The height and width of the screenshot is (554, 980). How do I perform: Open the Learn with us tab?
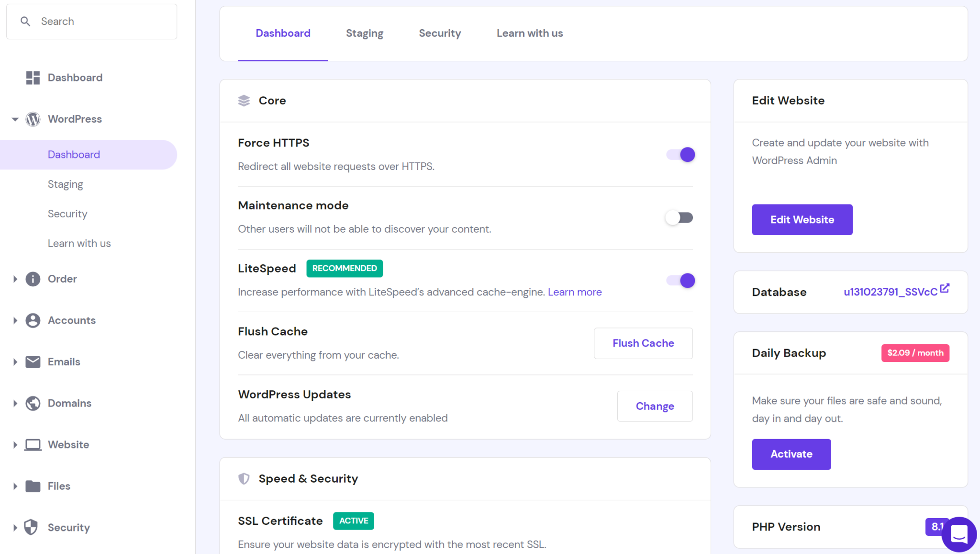pyautogui.click(x=529, y=33)
